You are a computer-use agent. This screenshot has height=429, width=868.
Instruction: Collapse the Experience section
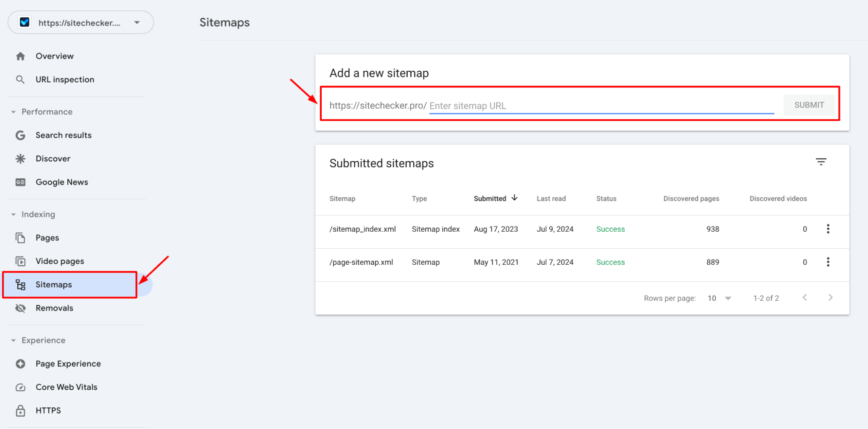pos(13,341)
